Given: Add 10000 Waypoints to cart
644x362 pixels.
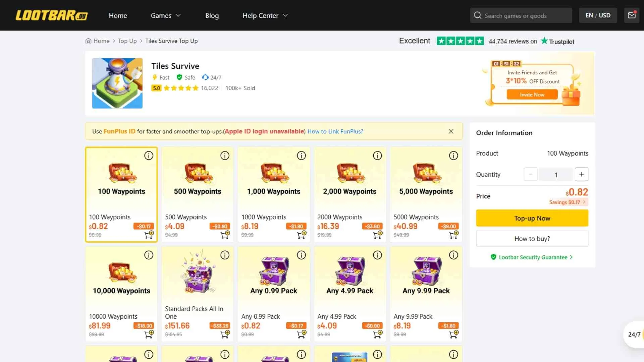Looking at the screenshot, I should (149, 334).
